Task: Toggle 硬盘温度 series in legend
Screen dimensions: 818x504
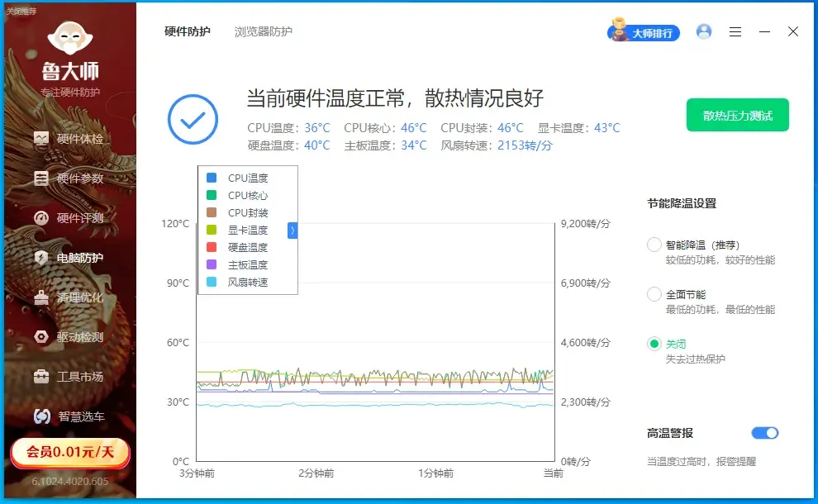Action: 248,247
